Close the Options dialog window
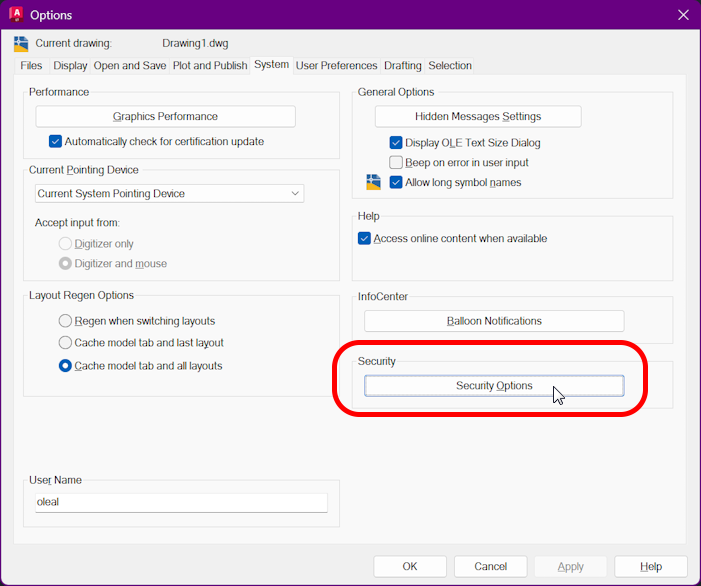Viewport: 701px width, 586px height. [683, 15]
